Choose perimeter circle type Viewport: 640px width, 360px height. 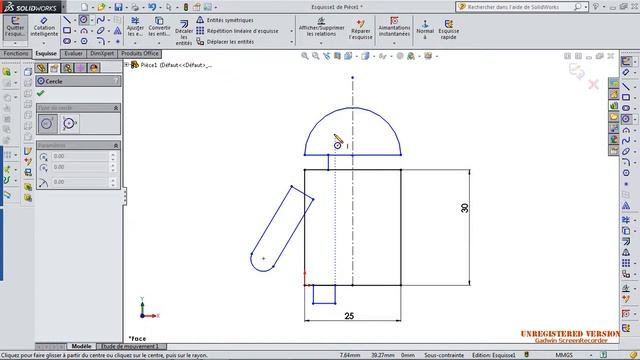click(x=69, y=123)
